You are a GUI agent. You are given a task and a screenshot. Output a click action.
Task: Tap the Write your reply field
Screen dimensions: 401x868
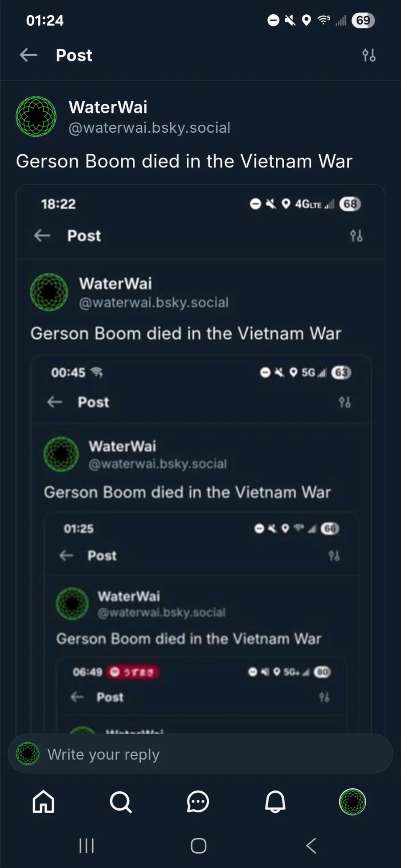(200, 754)
